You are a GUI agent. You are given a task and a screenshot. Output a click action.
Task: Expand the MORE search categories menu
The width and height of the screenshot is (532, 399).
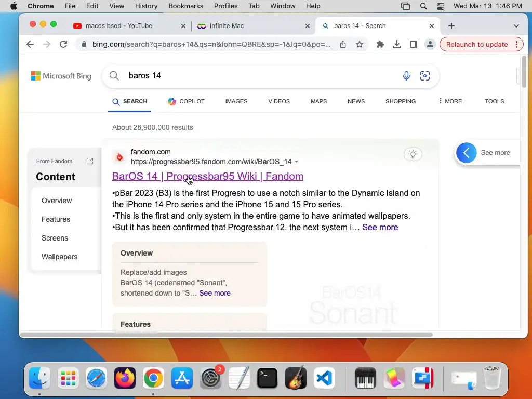pyautogui.click(x=450, y=101)
